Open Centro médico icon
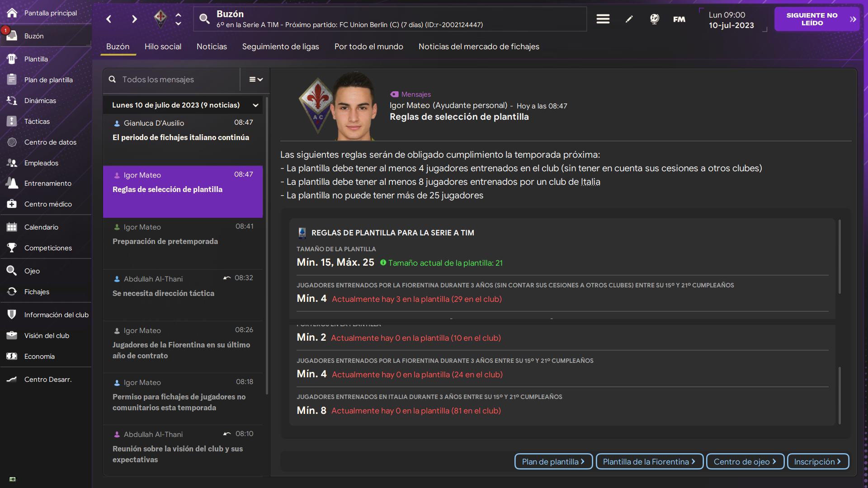The image size is (868, 488). point(12,204)
